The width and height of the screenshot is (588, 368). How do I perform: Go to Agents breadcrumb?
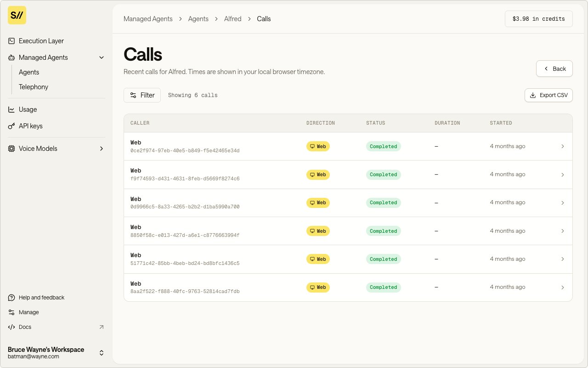coord(198,19)
